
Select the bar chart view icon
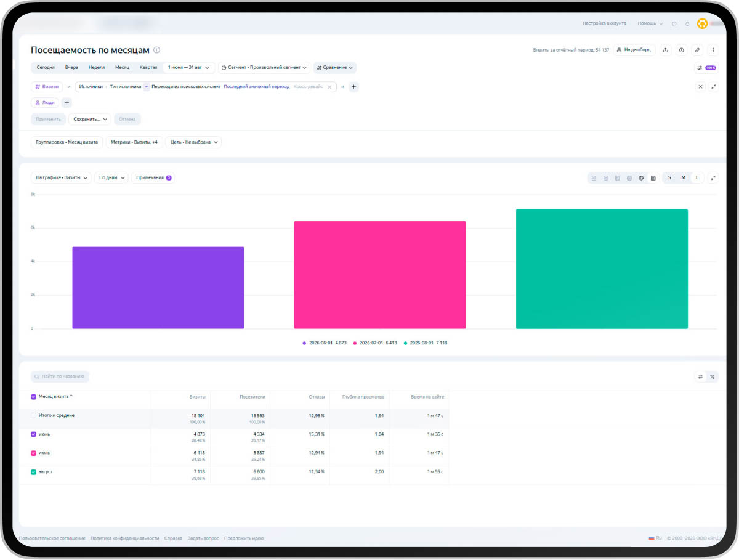[x=653, y=178]
